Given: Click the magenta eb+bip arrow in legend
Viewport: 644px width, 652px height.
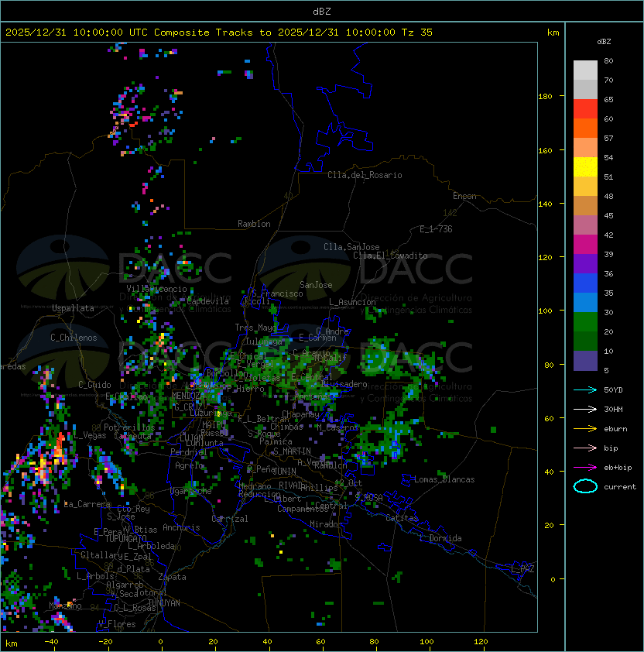Looking at the screenshot, I should click(585, 468).
